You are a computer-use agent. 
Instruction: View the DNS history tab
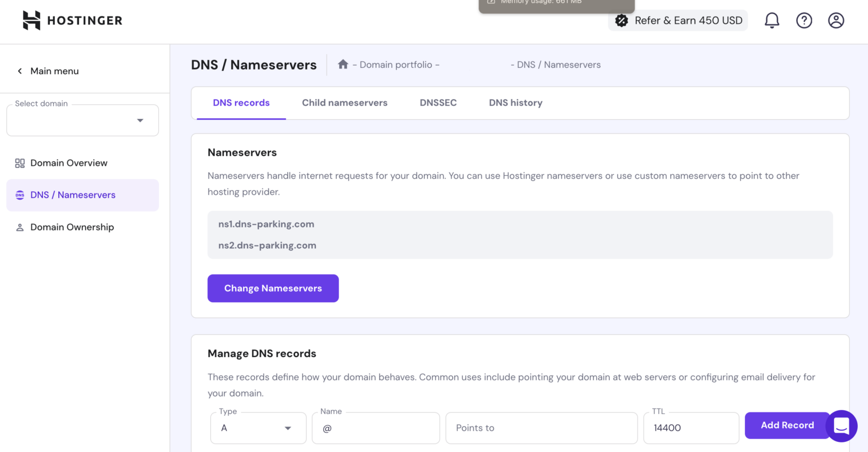coord(515,102)
